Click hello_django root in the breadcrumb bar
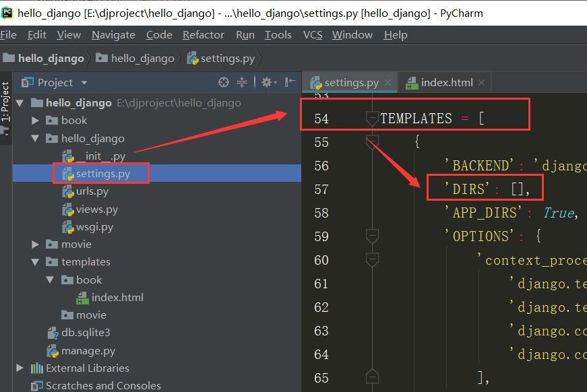 pos(43,59)
